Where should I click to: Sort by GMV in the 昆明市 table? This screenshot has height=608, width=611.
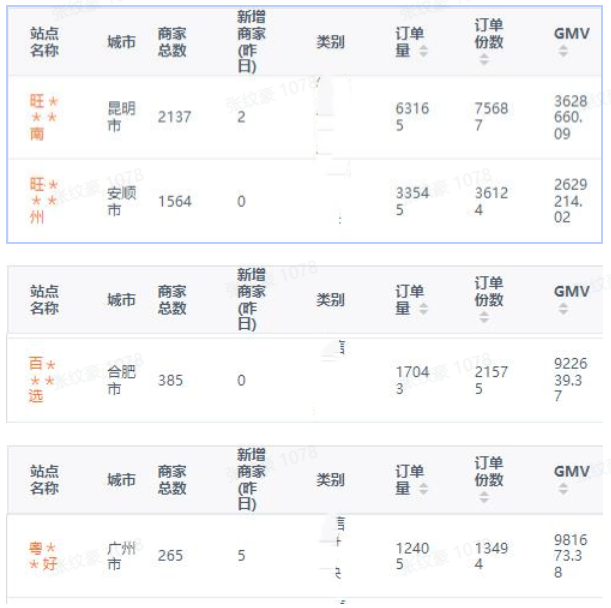[564, 51]
